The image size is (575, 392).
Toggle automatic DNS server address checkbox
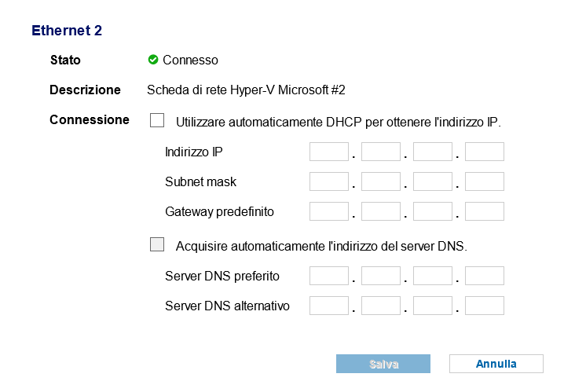[157, 244]
